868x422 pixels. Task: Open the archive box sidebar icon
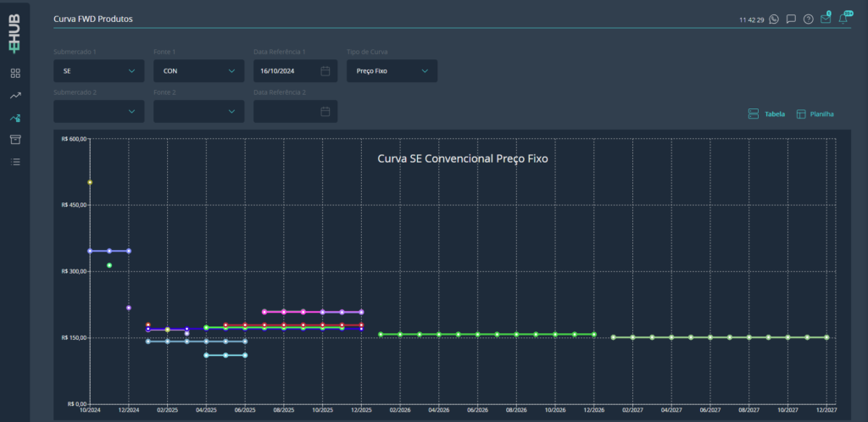click(15, 140)
